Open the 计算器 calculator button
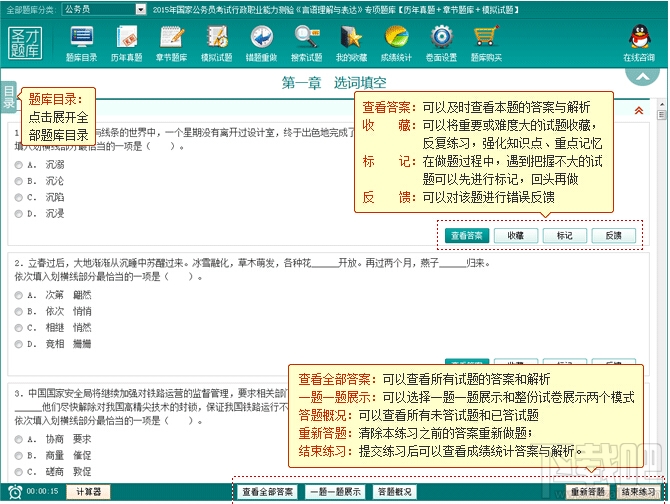The width and height of the screenshot is (670, 504). [88, 492]
